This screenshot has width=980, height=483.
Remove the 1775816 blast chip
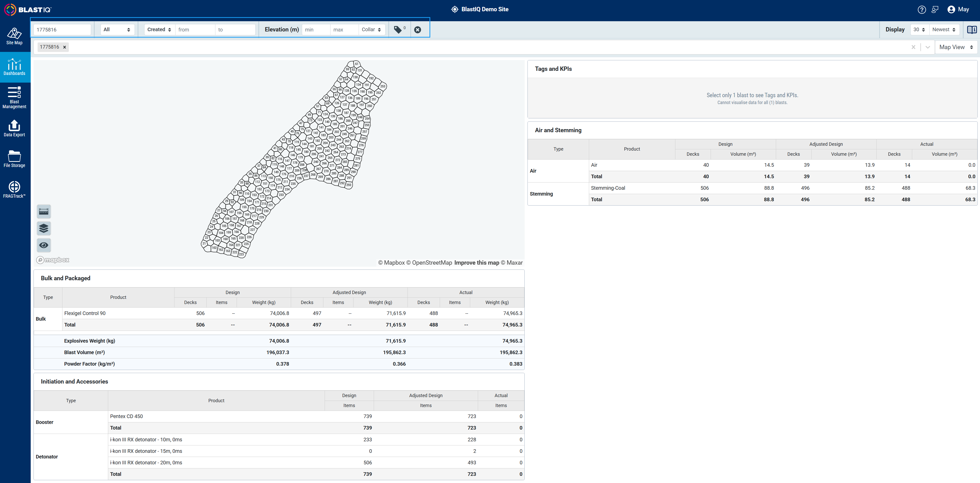65,47
